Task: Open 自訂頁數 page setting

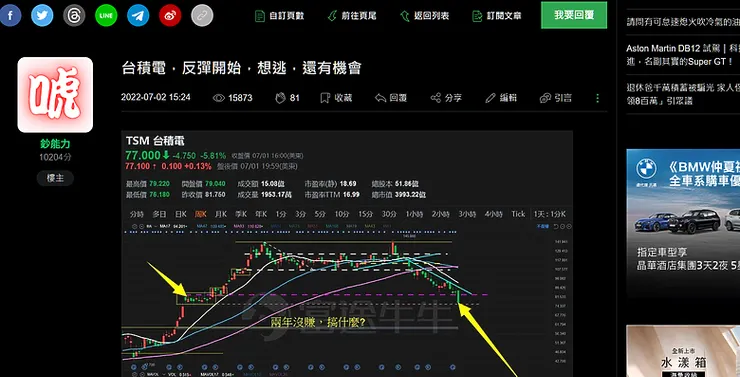Action: (279, 16)
